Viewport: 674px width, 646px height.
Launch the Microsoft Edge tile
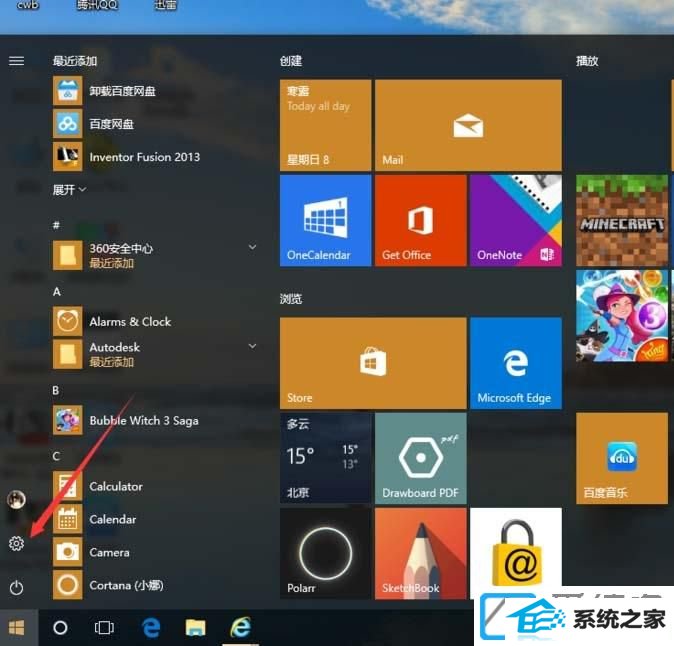point(516,363)
